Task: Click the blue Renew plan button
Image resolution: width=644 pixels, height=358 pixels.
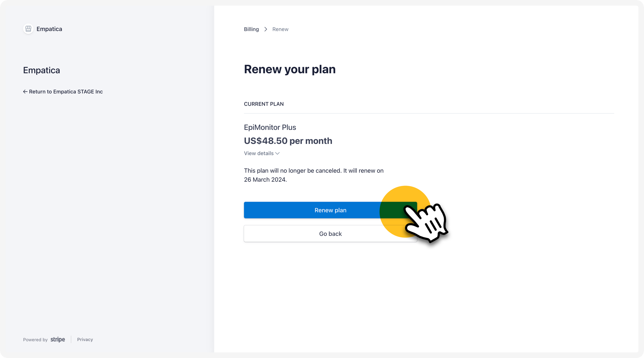Action: point(330,210)
